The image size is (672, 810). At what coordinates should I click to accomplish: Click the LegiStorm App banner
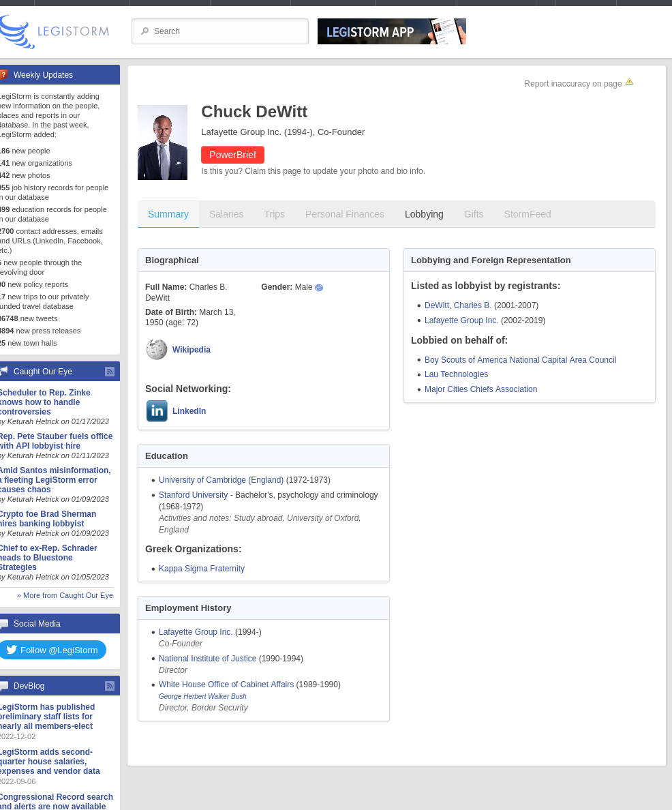[x=391, y=31]
